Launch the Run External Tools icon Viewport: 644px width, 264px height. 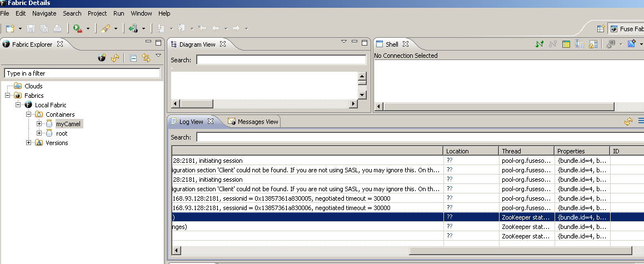tap(78, 28)
